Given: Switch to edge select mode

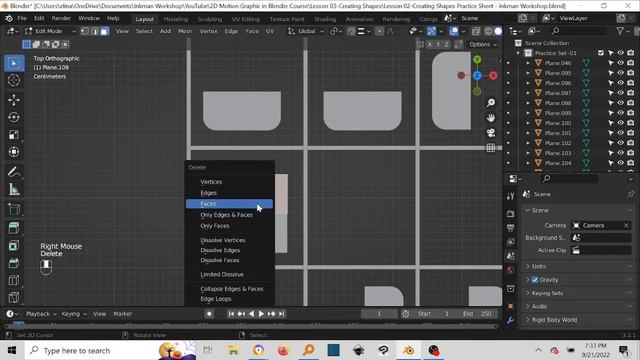Looking at the screenshot, I should (x=95, y=31).
